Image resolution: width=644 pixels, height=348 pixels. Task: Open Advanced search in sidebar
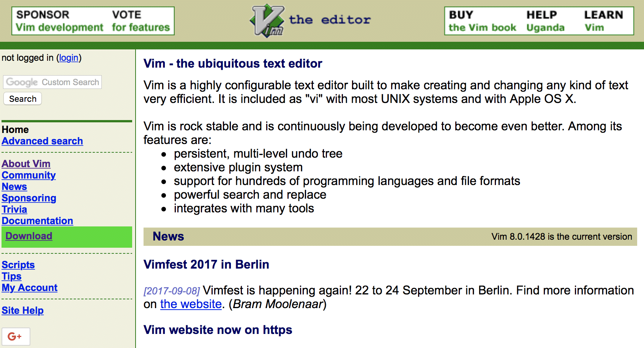click(x=42, y=141)
